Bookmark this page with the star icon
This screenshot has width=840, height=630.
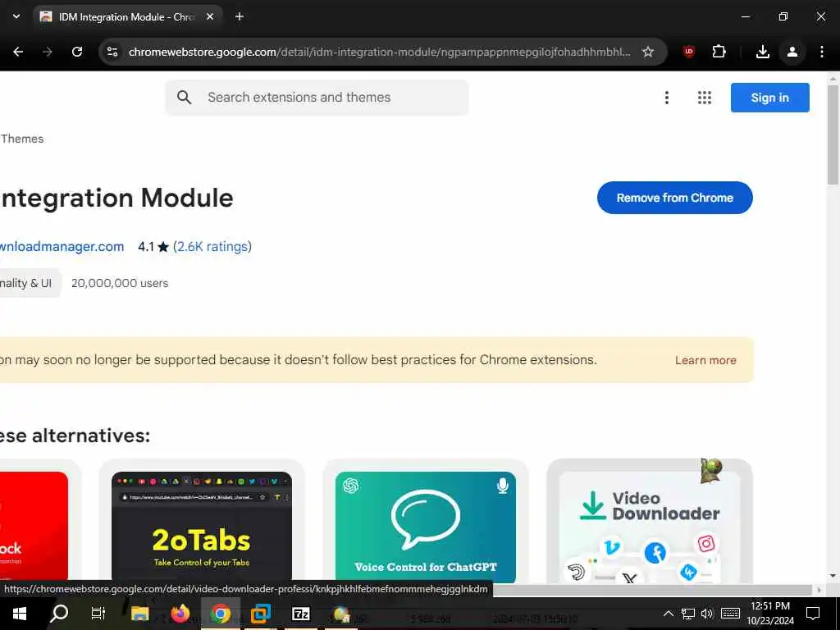(648, 52)
